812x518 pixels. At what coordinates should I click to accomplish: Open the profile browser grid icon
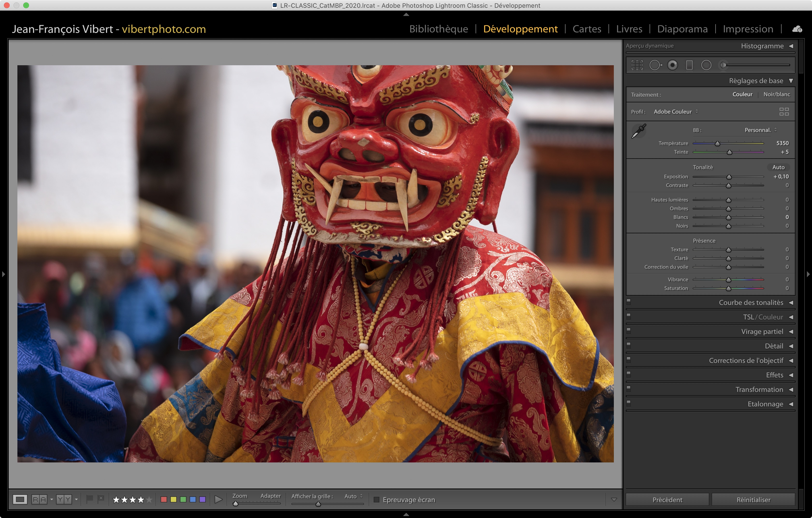point(784,112)
